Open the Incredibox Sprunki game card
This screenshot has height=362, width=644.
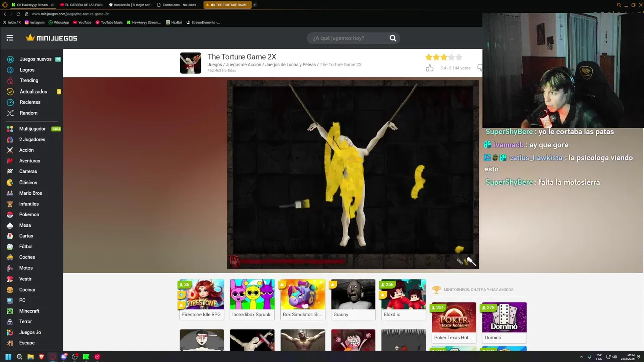click(252, 299)
